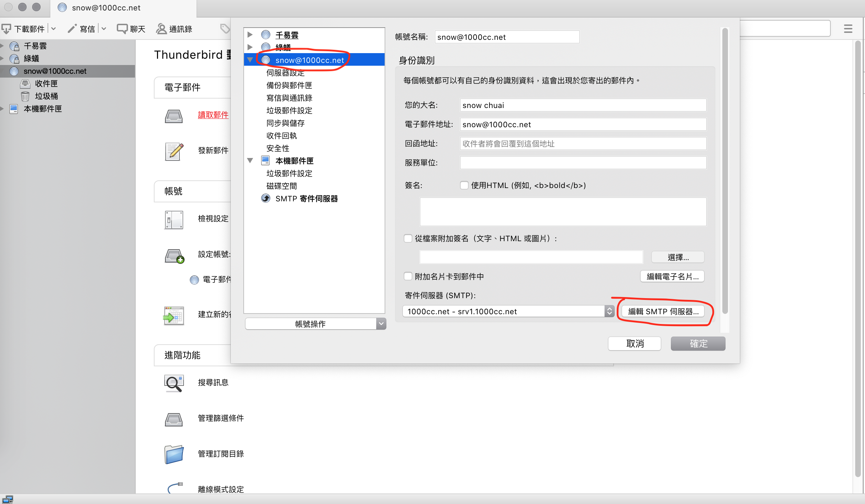
Task: Collapse snow@1000cc.net in settings tree
Action: point(250,60)
